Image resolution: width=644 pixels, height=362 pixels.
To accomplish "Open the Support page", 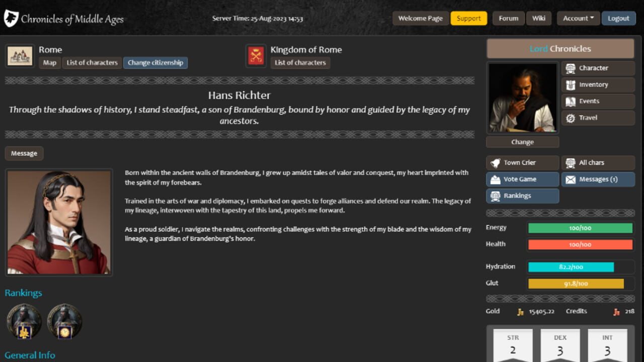I will point(469,18).
